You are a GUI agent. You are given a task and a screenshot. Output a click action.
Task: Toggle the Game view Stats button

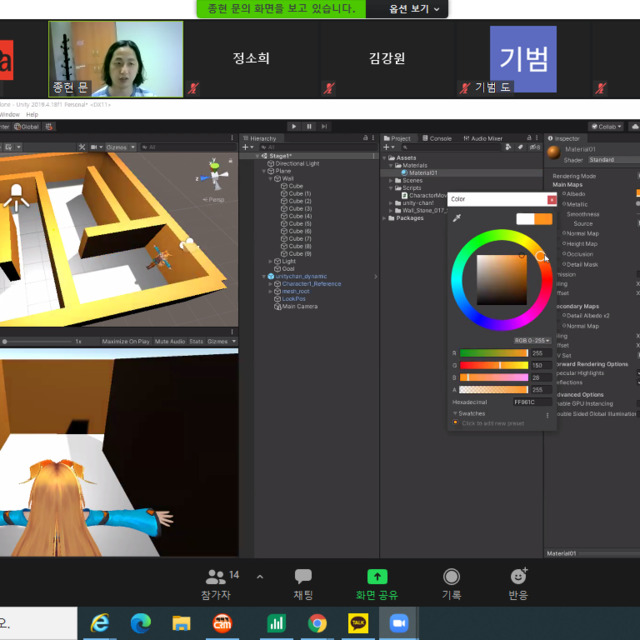point(196,341)
